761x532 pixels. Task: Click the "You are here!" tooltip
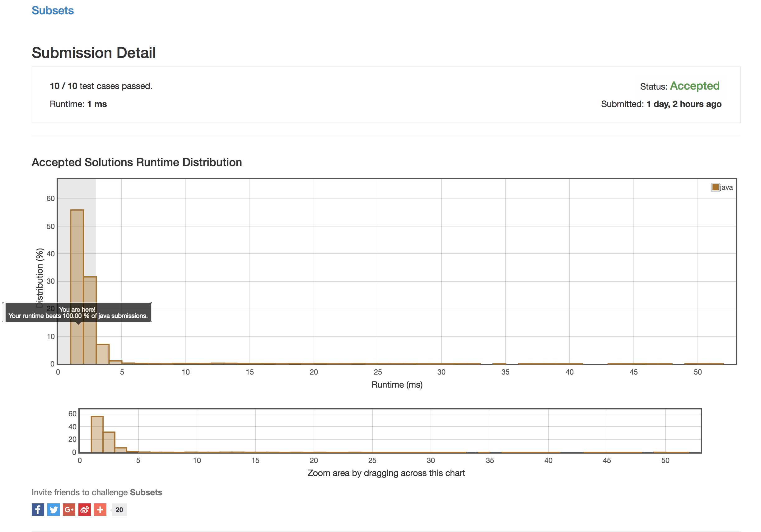coord(78,312)
